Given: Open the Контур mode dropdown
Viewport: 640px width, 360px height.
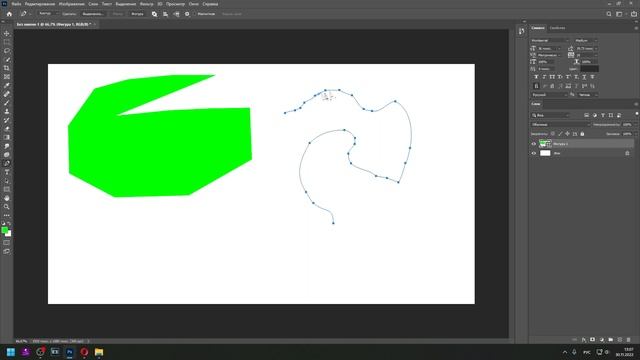Looking at the screenshot, I should [48, 14].
